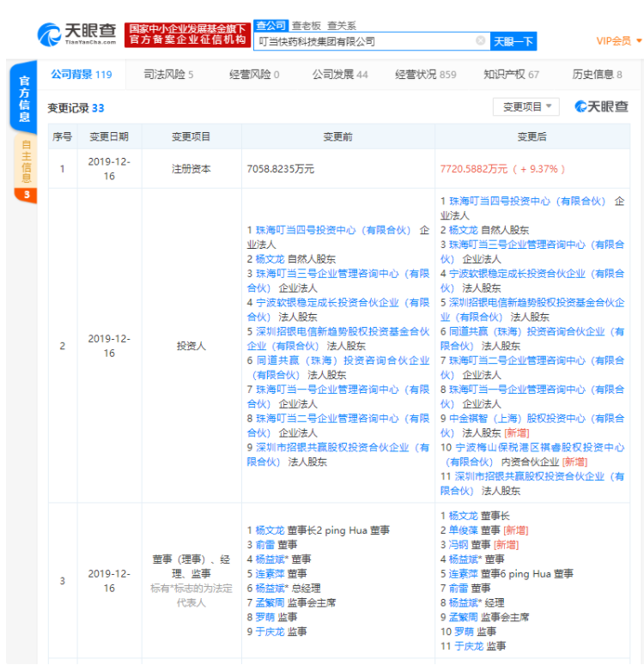Image resolution: width=644 pixels, height=665 pixels.
Task: Open the 经营风险 0 tab
Action: (254, 75)
